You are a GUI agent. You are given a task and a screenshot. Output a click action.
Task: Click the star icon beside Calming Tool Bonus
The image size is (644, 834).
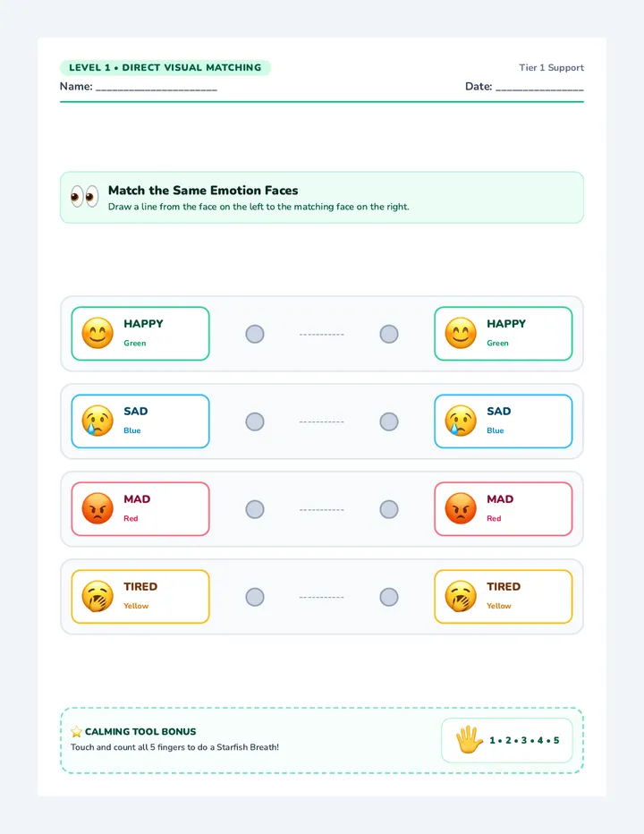77,732
